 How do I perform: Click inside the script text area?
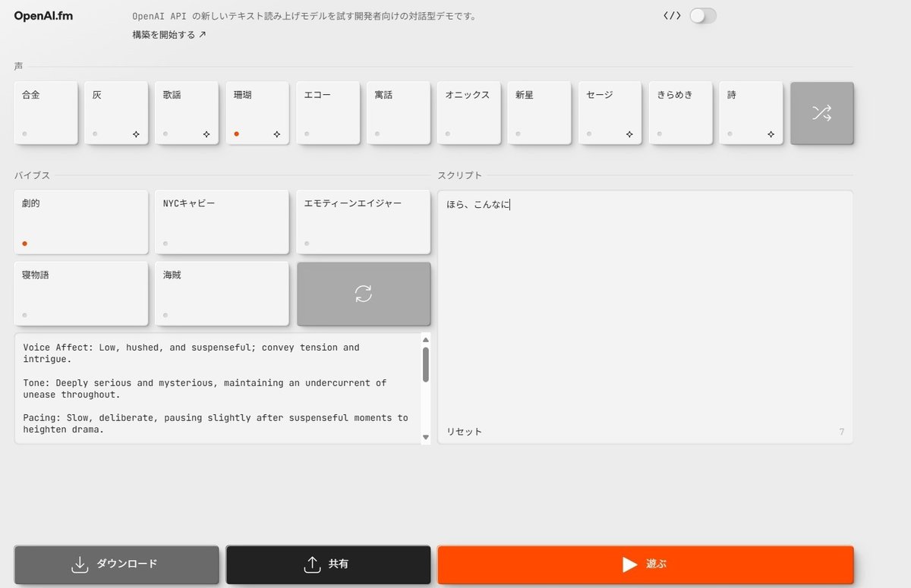(x=645, y=303)
